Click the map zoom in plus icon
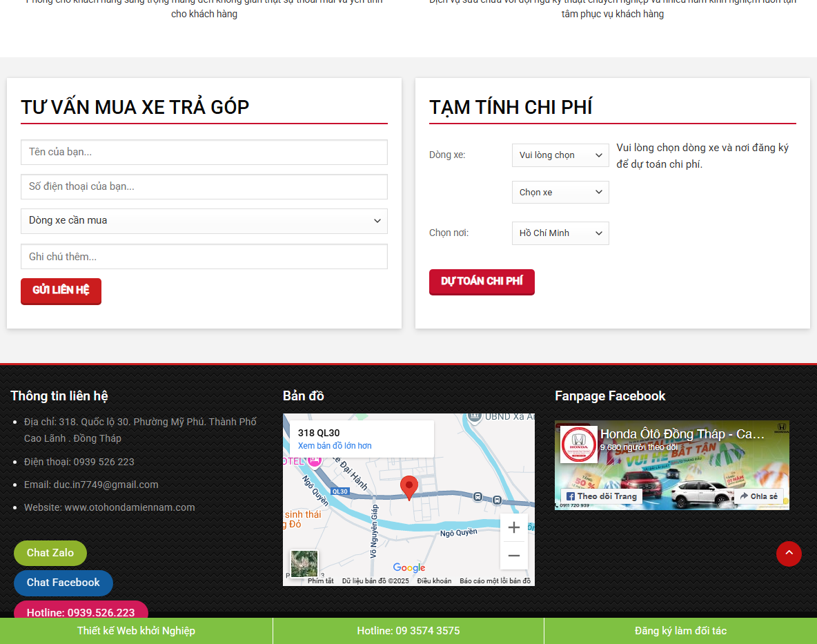 pos(513,527)
